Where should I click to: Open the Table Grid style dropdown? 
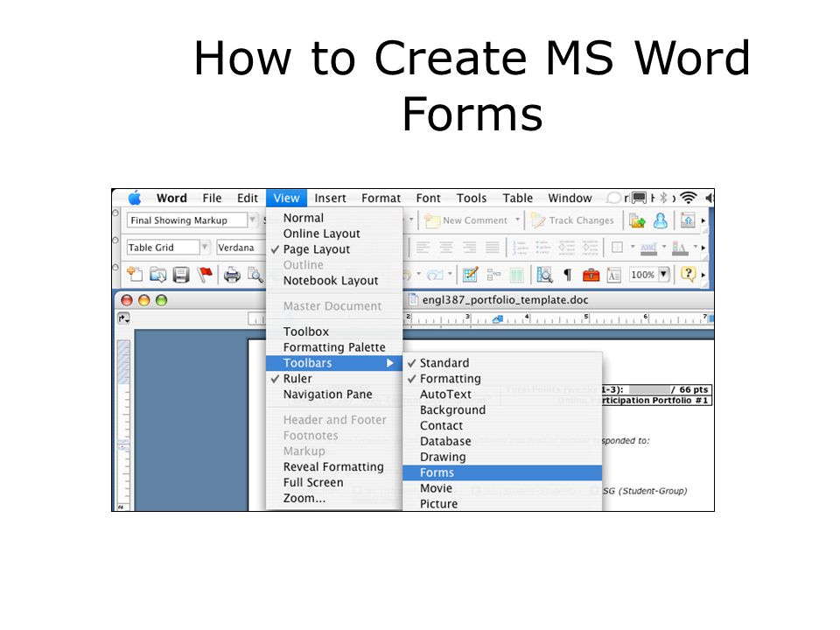click(x=204, y=247)
